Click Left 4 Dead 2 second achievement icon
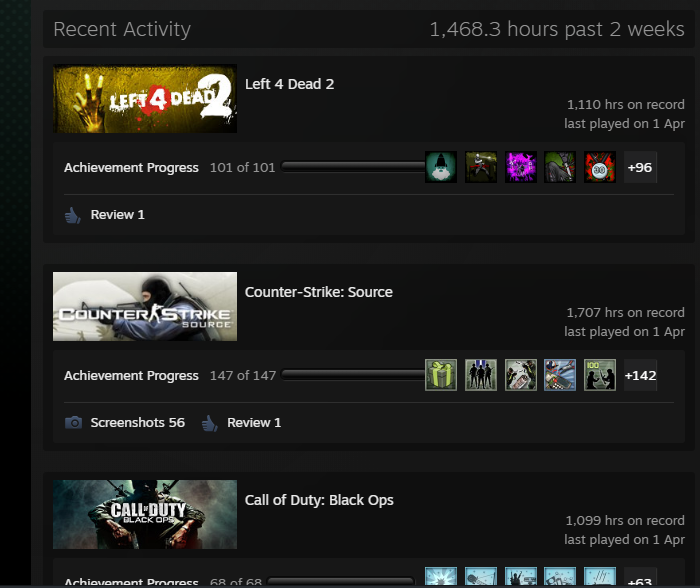700x588 pixels. pyautogui.click(x=481, y=167)
